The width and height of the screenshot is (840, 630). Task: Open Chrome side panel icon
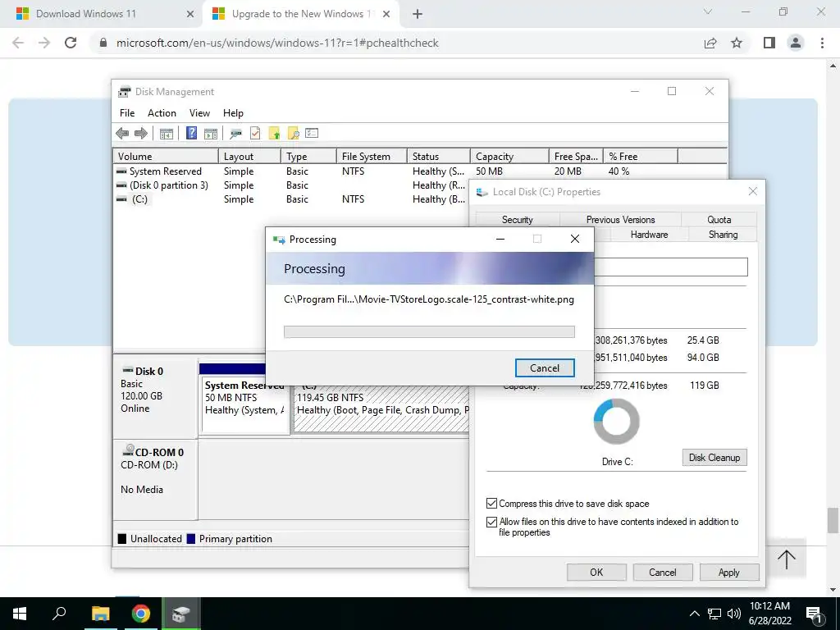click(769, 43)
